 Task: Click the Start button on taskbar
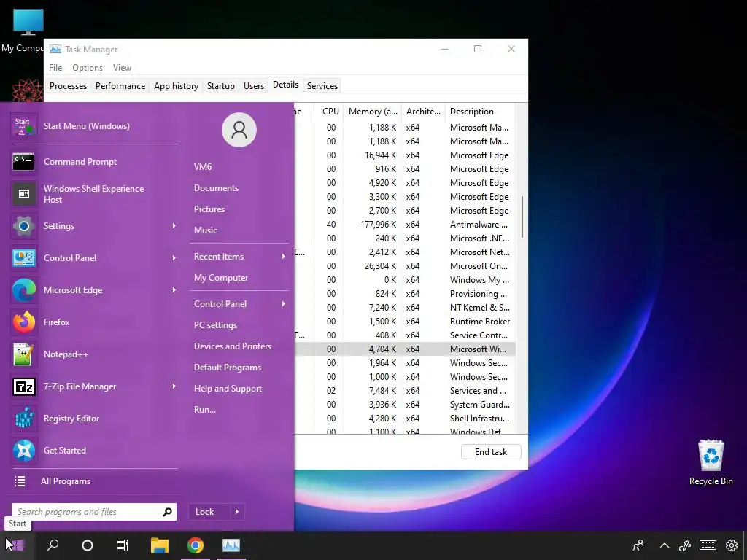16,545
